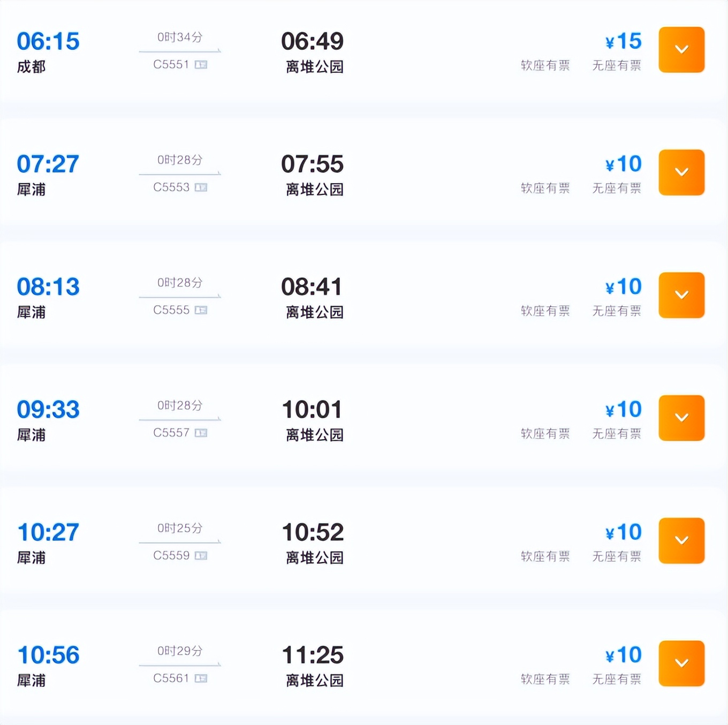Open orange dropdown for the 10:27 departure
This screenshot has width=728, height=725.
(x=681, y=540)
